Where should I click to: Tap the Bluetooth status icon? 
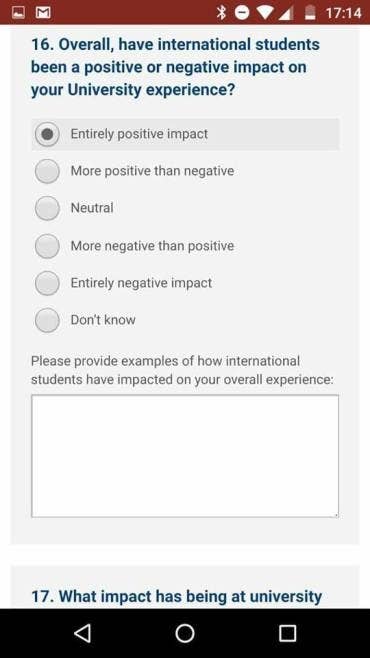(221, 13)
